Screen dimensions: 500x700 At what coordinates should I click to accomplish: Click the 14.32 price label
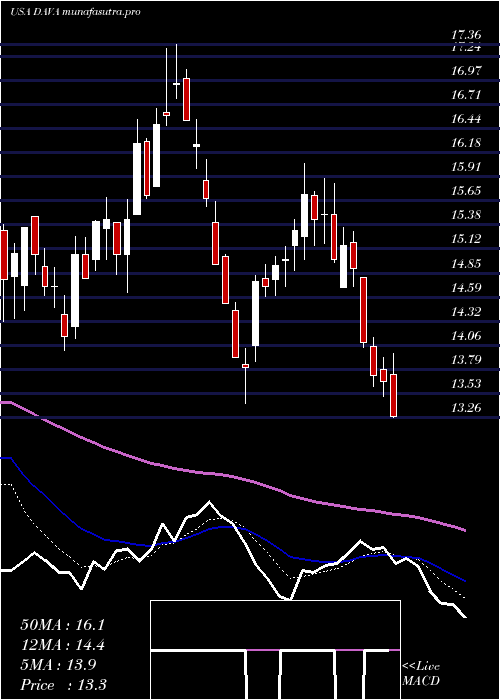(x=466, y=312)
